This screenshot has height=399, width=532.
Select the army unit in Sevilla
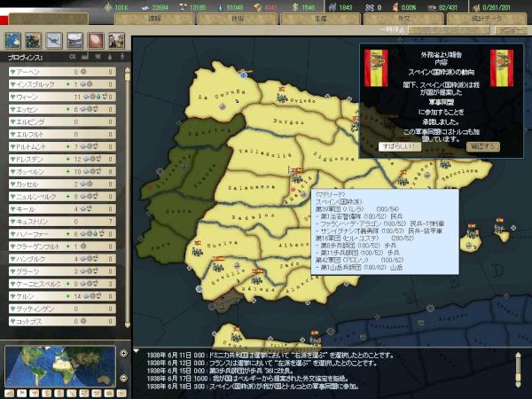coord(218,268)
